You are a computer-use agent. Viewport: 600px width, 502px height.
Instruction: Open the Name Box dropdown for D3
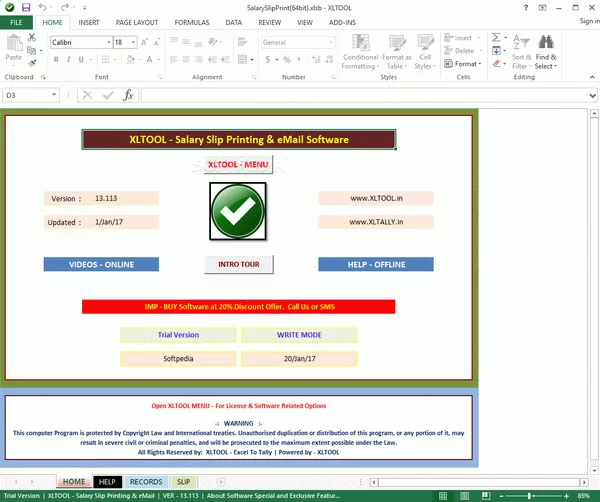68,95
